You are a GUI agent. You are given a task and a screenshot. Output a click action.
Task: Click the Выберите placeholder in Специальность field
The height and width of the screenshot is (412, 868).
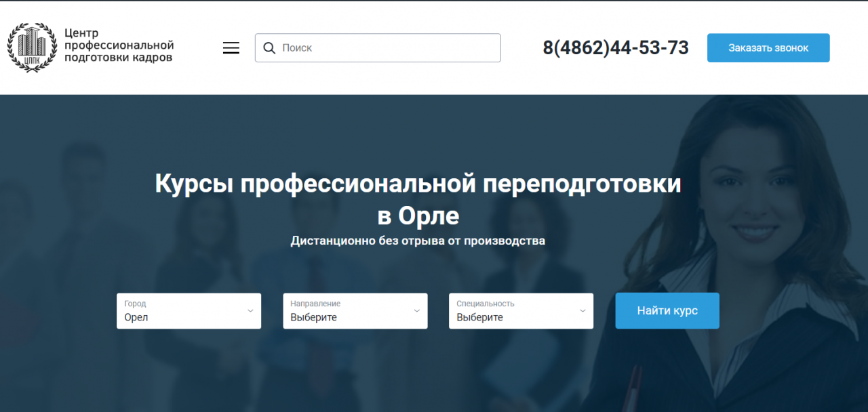click(x=481, y=316)
